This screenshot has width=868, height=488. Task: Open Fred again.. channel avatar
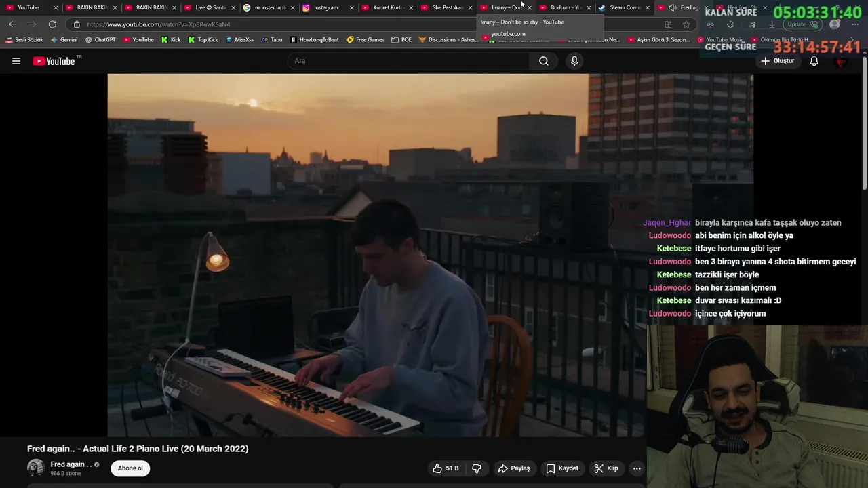coord(35,468)
